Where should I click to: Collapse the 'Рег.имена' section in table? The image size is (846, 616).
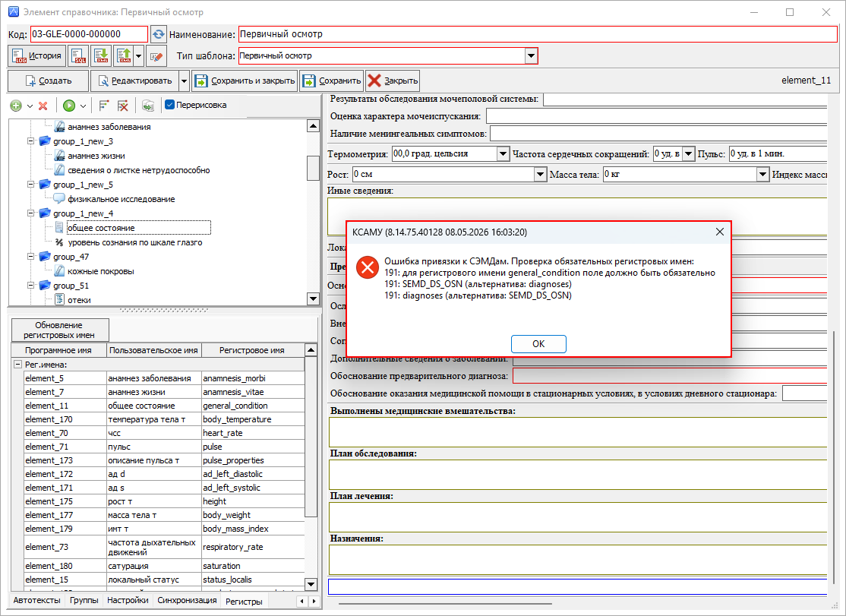[x=17, y=365]
